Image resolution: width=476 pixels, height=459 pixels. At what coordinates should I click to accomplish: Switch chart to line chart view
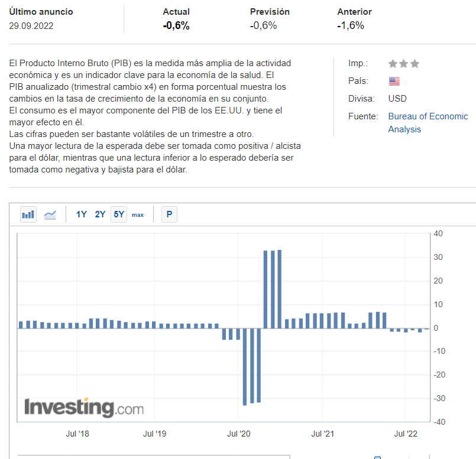click(50, 214)
